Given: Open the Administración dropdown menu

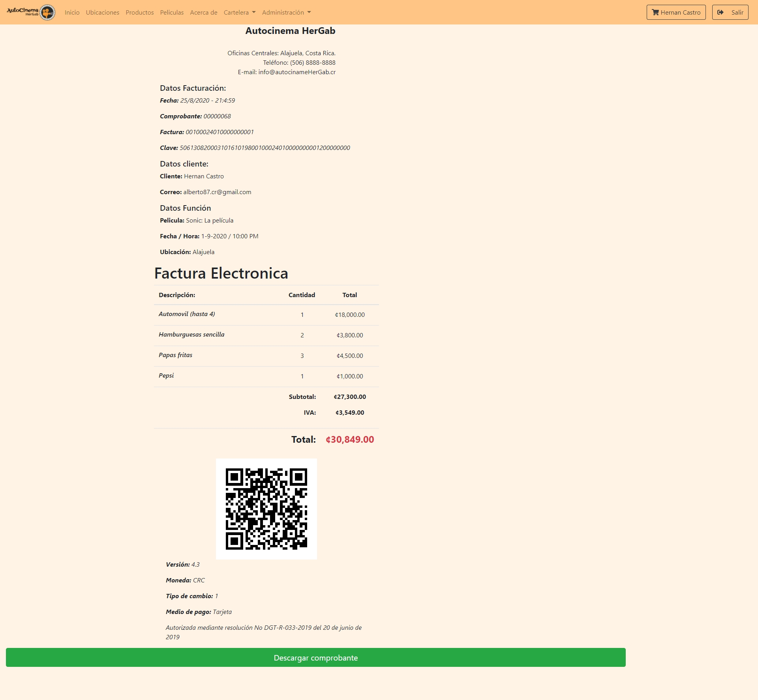Looking at the screenshot, I should tap(286, 12).
